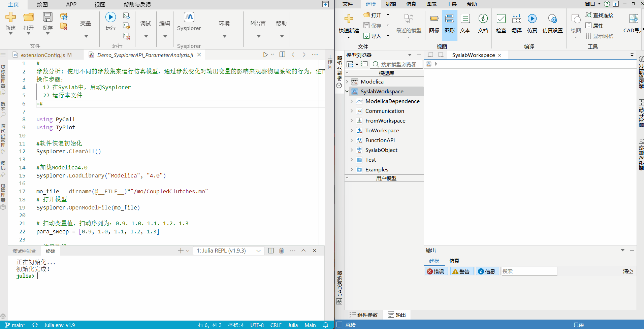Toggle the 信息 info filter
Viewport: 644px width, 329px height.
[x=487, y=271]
